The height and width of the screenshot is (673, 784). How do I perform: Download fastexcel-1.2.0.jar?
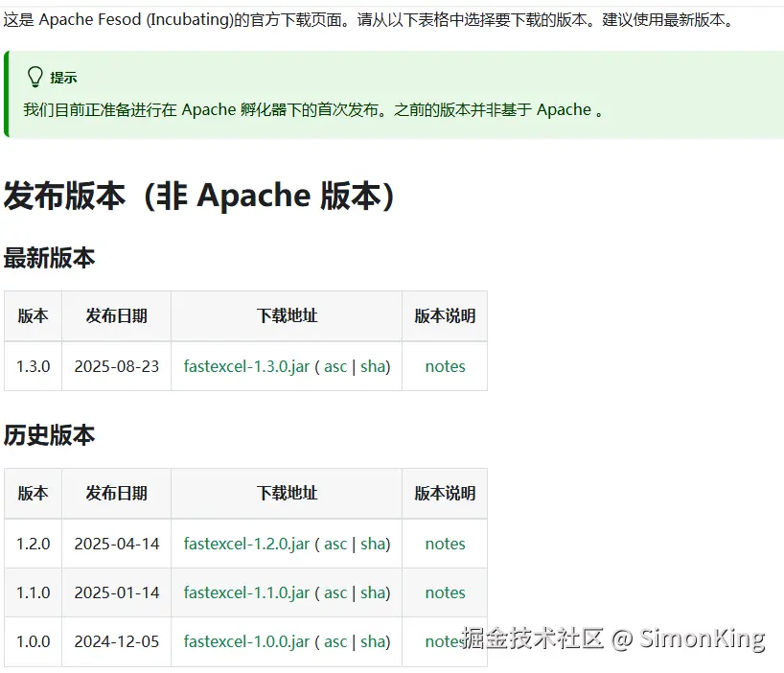click(246, 544)
